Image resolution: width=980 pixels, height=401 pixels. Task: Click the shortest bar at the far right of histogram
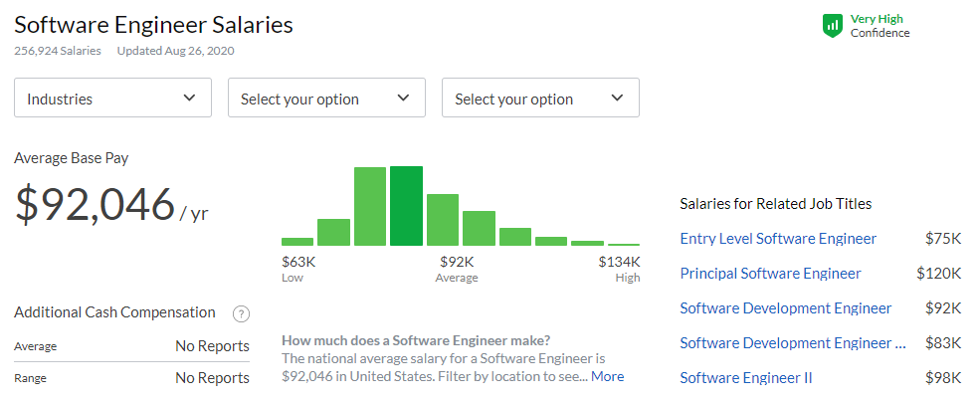[624, 244]
